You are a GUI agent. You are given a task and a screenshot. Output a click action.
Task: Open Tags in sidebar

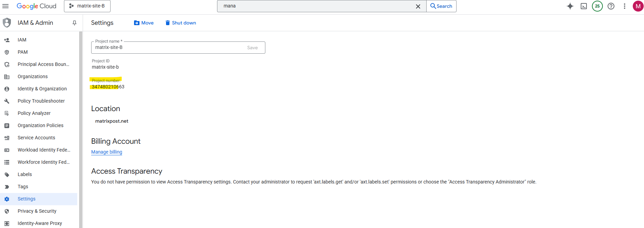click(x=39, y=187)
